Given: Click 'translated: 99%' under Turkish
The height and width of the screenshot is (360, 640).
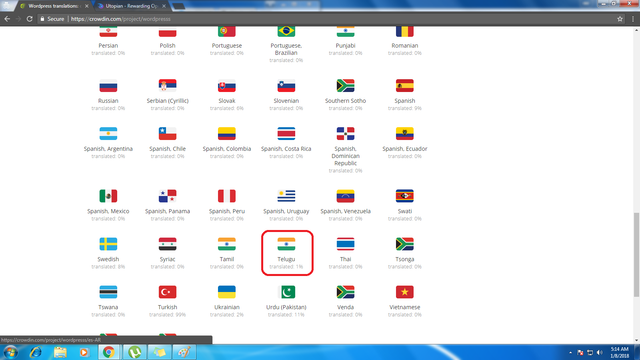Looking at the screenshot, I should 167,315.
